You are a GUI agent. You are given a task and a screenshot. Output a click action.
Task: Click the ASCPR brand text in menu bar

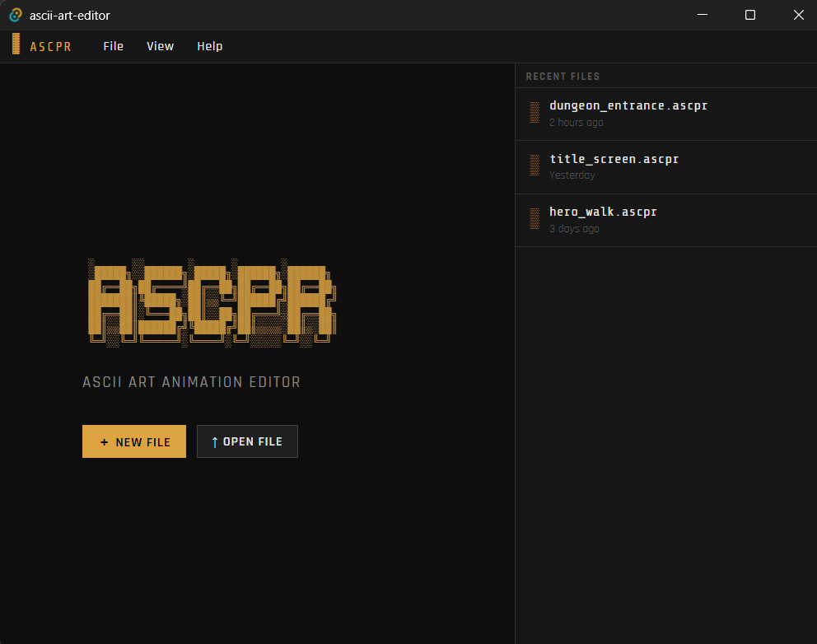(50, 47)
